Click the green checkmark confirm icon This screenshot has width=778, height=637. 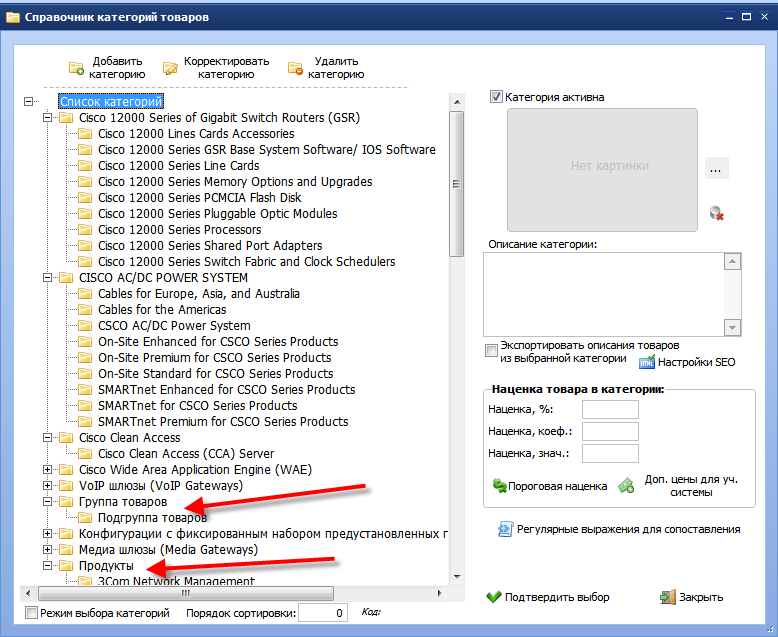(x=494, y=597)
